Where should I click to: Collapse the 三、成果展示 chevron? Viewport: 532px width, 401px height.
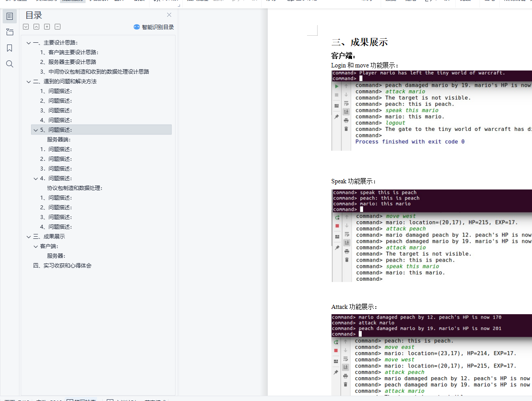(29, 237)
